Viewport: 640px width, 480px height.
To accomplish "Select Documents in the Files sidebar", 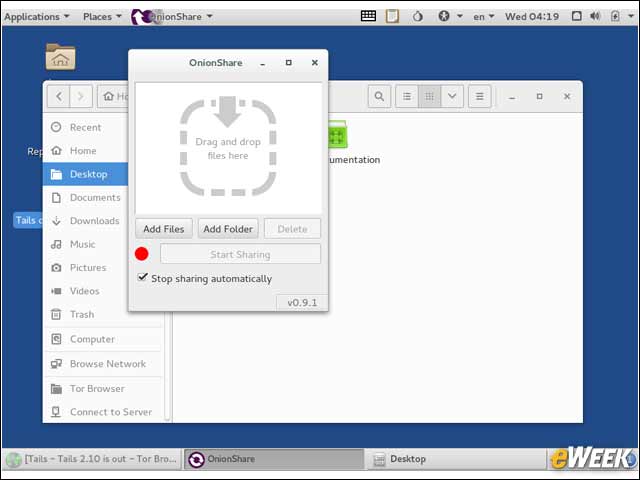I will point(85,198).
